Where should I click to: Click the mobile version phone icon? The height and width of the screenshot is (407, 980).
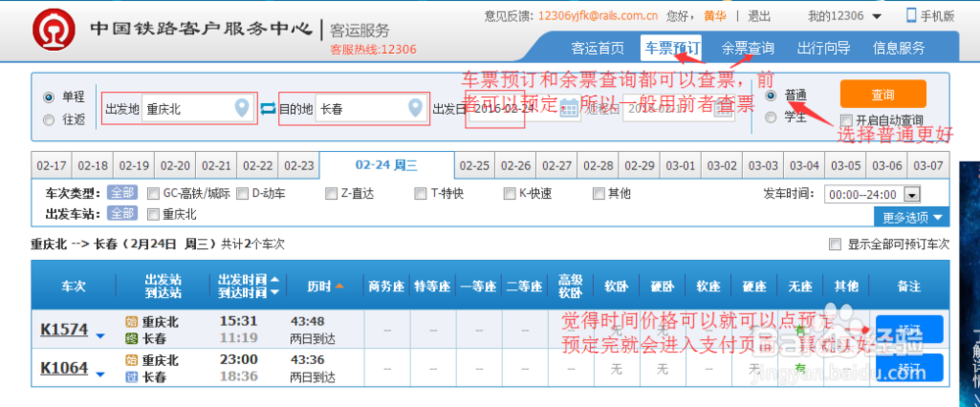coord(911,16)
